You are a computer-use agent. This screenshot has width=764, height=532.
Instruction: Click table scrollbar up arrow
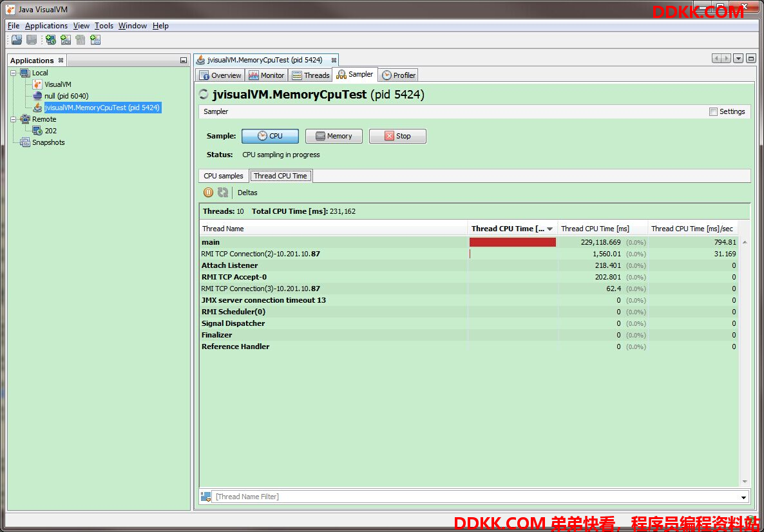(745, 242)
